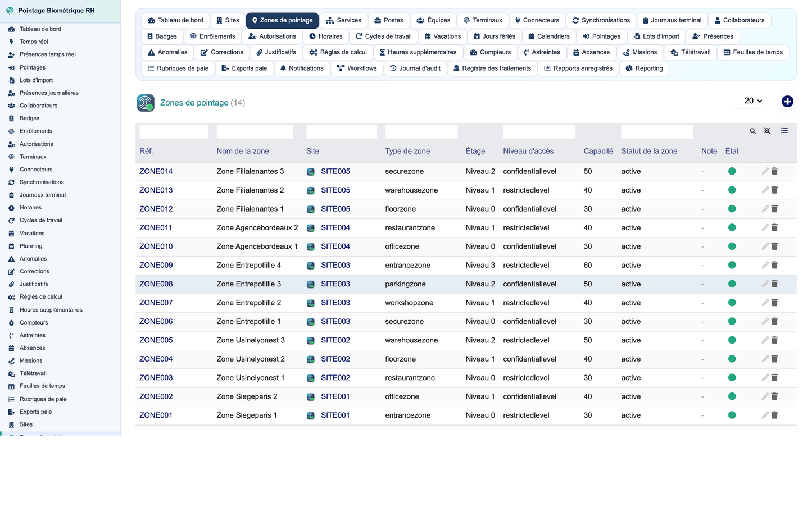The width and height of the screenshot is (812, 507).
Task: Open the Registre des traitements tab
Action: (492, 68)
